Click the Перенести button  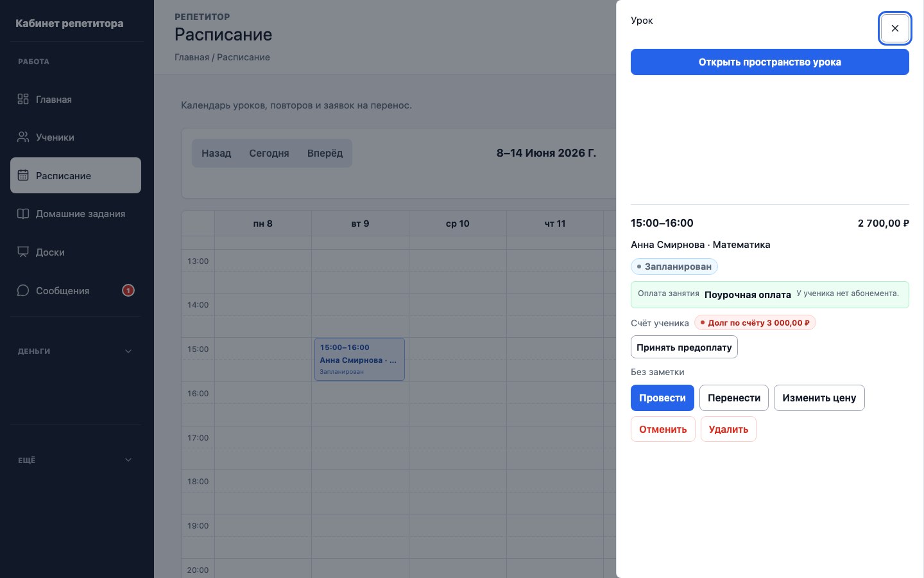(x=734, y=398)
